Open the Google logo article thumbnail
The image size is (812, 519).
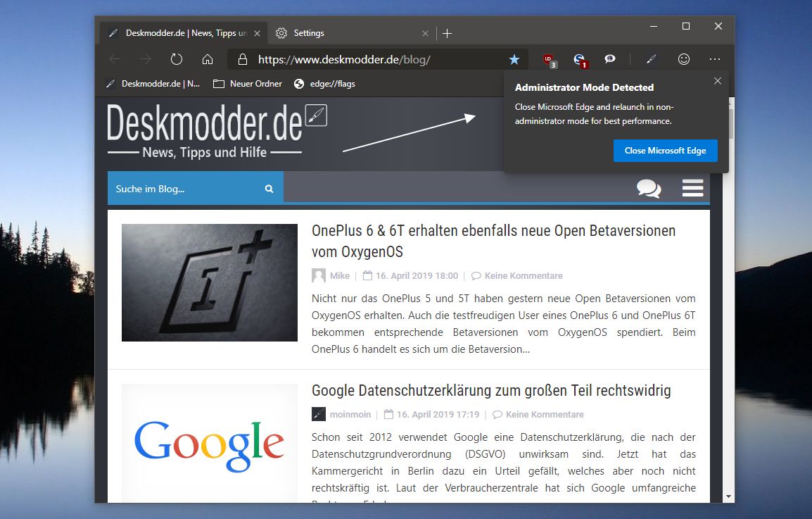[209, 444]
